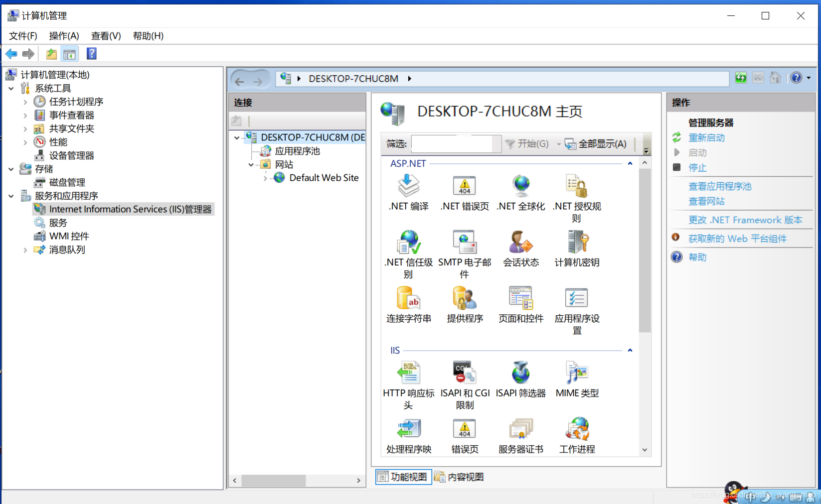
Task: Click the 查看网站 link
Action: coord(706,201)
